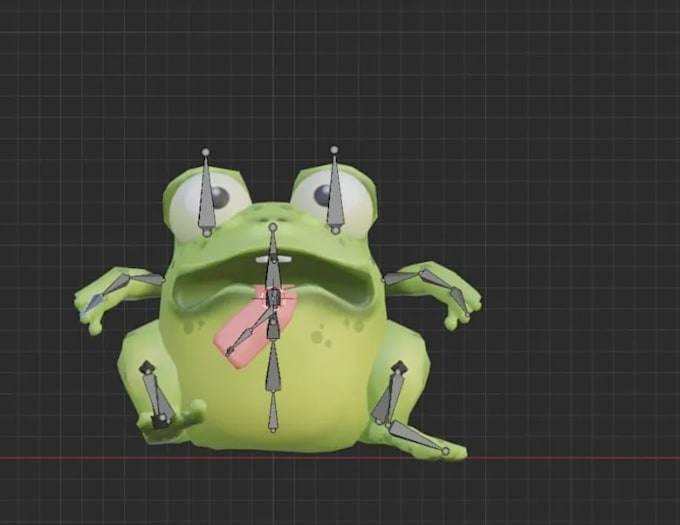This screenshot has height=525, width=680.
Task: Click the tip sphere atop the left-side eye bone
Action: (206, 152)
